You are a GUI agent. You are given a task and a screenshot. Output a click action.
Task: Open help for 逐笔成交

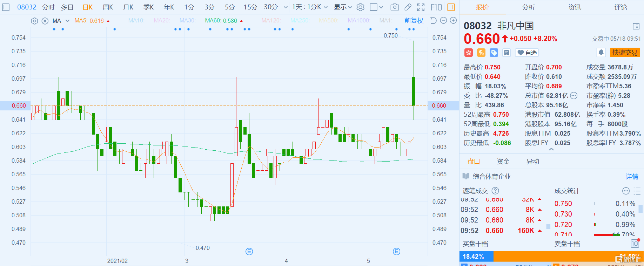point(495,191)
